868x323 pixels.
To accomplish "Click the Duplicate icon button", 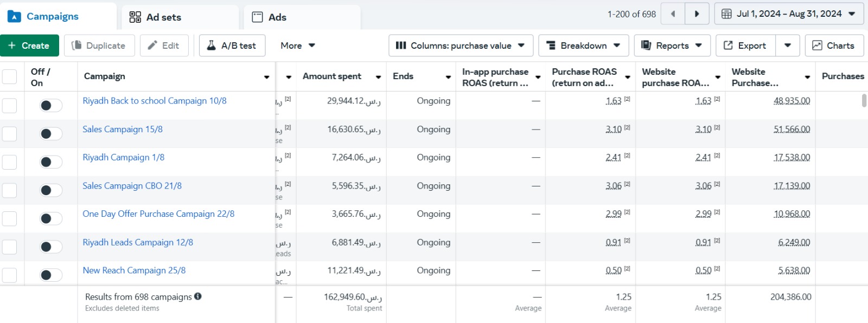I will (98, 46).
